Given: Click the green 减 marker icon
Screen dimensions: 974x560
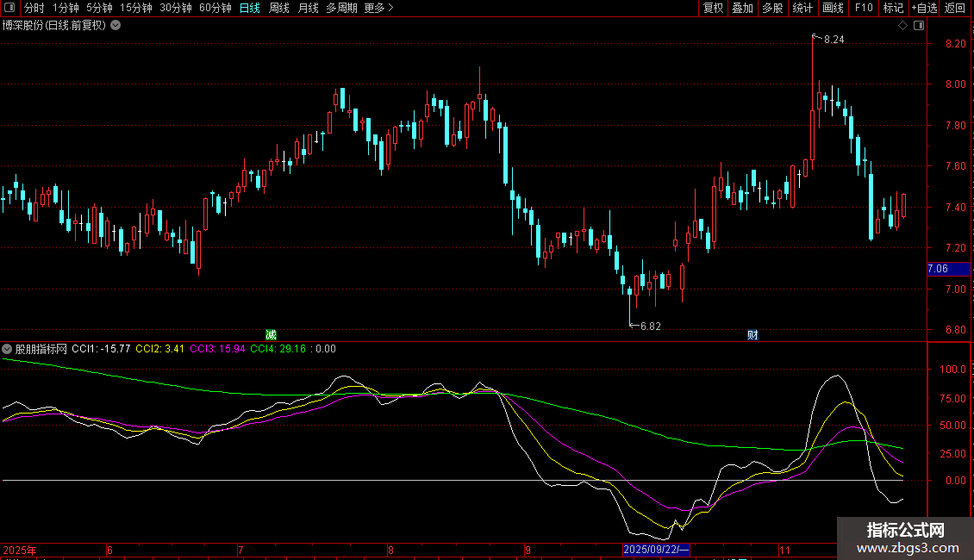Looking at the screenshot, I should 271,334.
